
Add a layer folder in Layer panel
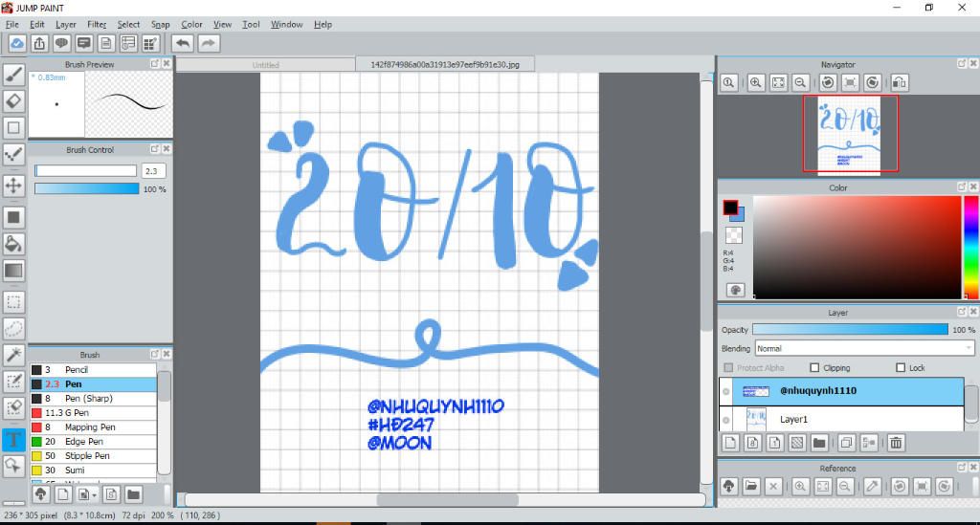(x=819, y=443)
